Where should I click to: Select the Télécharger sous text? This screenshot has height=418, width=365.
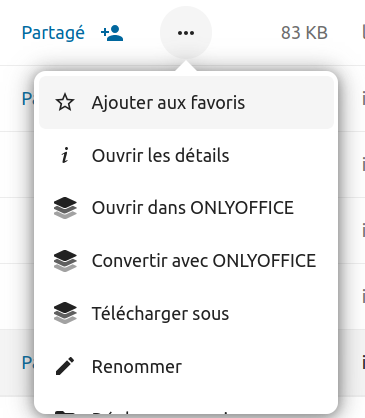(x=160, y=314)
